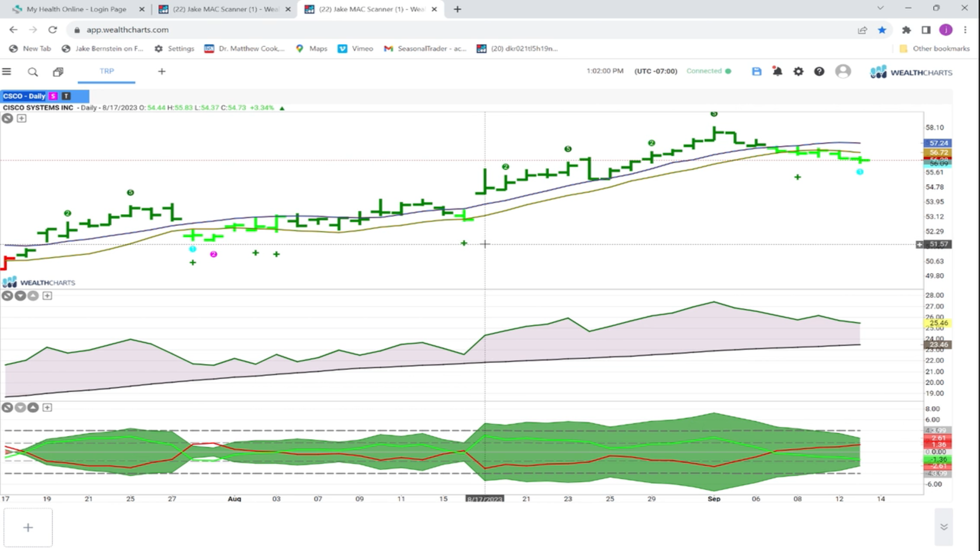Hide the bottom indicator pane via slashed circle

click(x=7, y=408)
